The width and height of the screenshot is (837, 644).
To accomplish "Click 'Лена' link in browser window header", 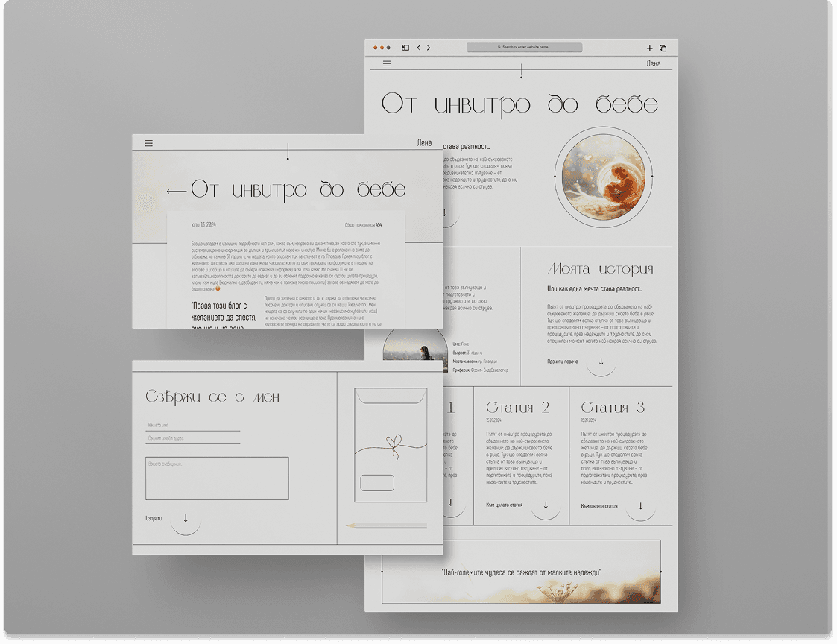I will [654, 63].
